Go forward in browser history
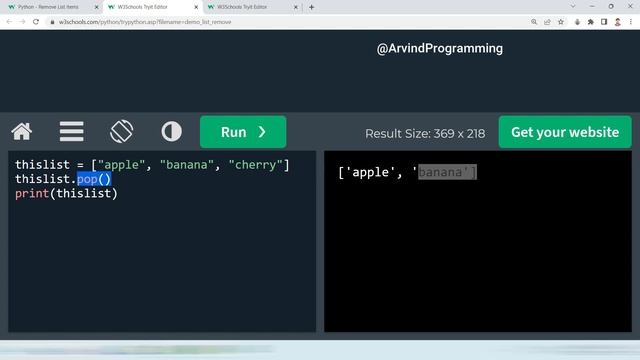 [x=22, y=22]
